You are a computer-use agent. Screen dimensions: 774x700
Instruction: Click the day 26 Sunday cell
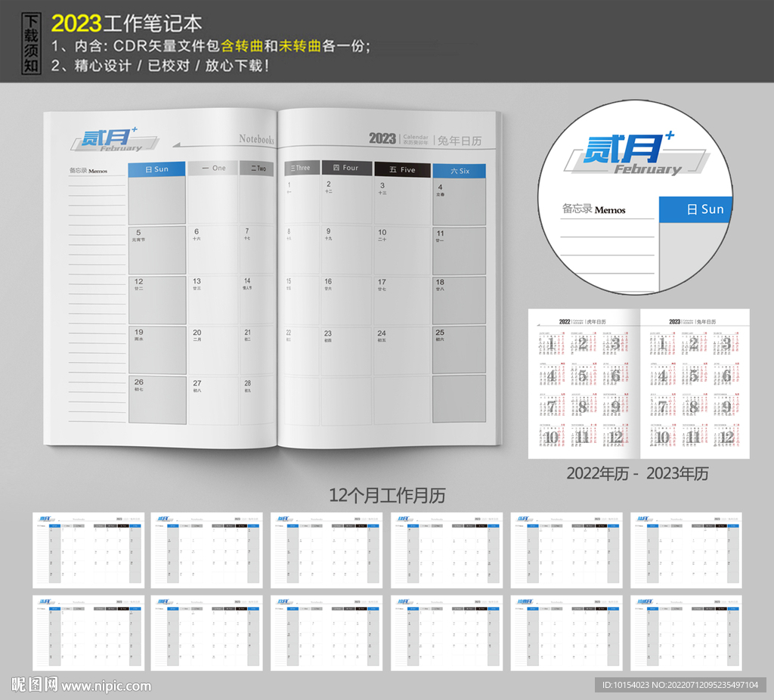[157, 400]
